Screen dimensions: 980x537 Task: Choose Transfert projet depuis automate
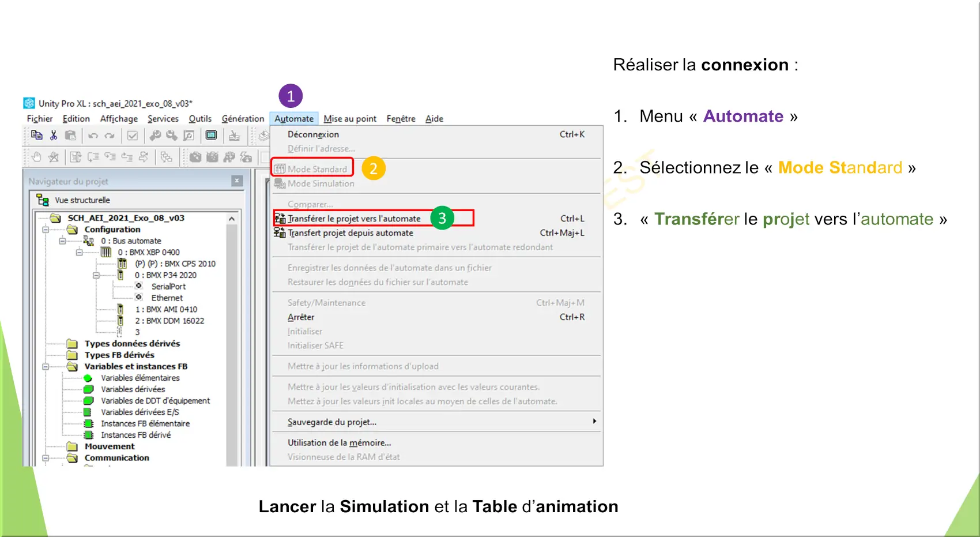[x=437, y=233]
